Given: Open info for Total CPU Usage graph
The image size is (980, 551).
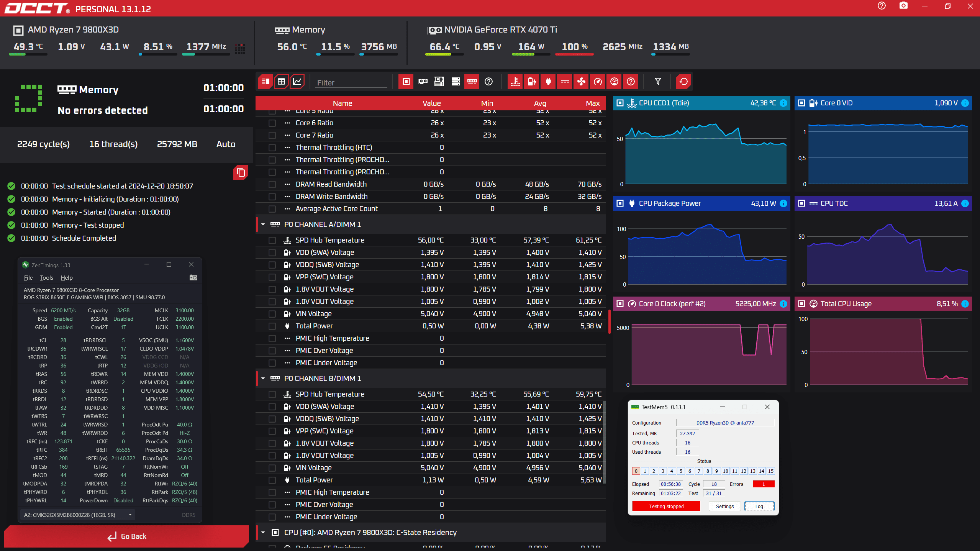Looking at the screenshot, I should click(965, 304).
